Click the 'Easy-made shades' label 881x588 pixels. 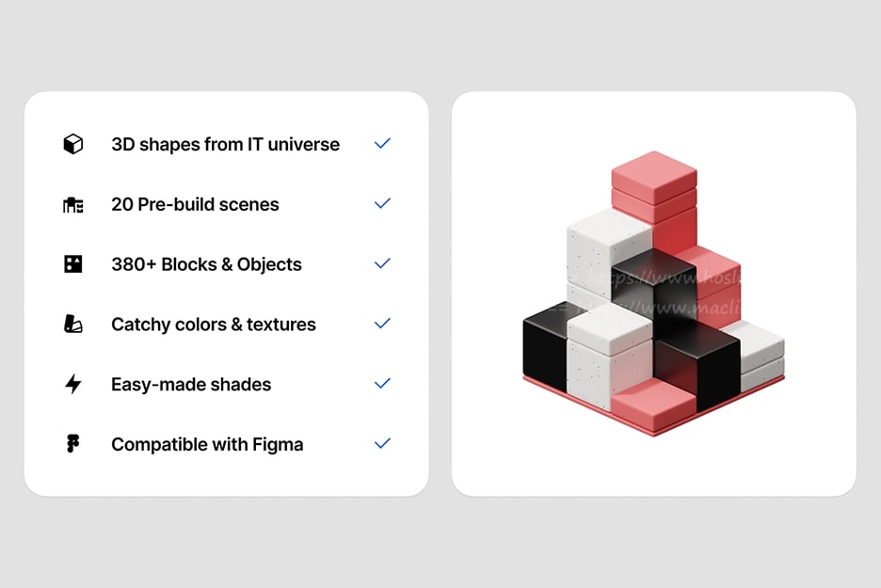(x=191, y=385)
